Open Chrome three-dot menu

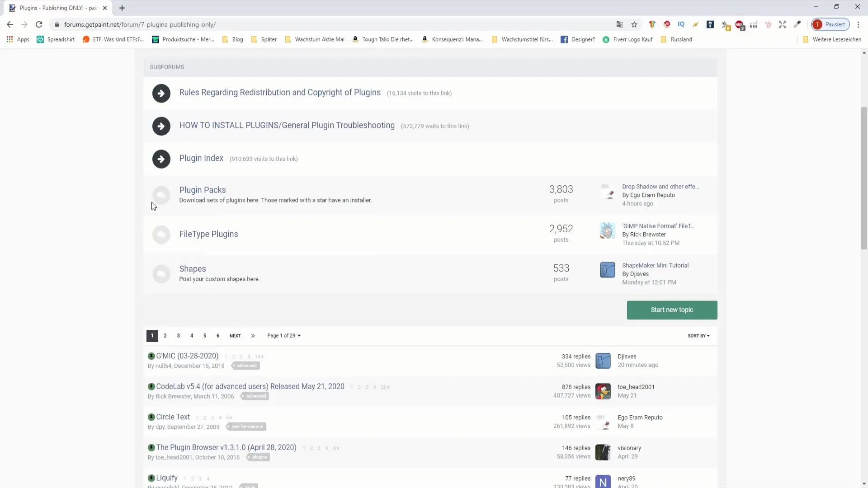click(858, 24)
